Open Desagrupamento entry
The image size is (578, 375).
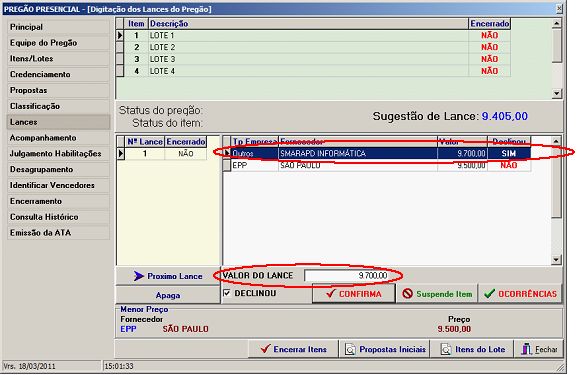(x=58, y=170)
